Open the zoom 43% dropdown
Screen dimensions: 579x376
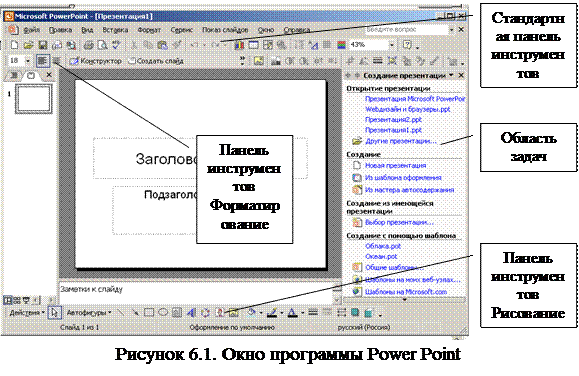pyautogui.click(x=392, y=45)
